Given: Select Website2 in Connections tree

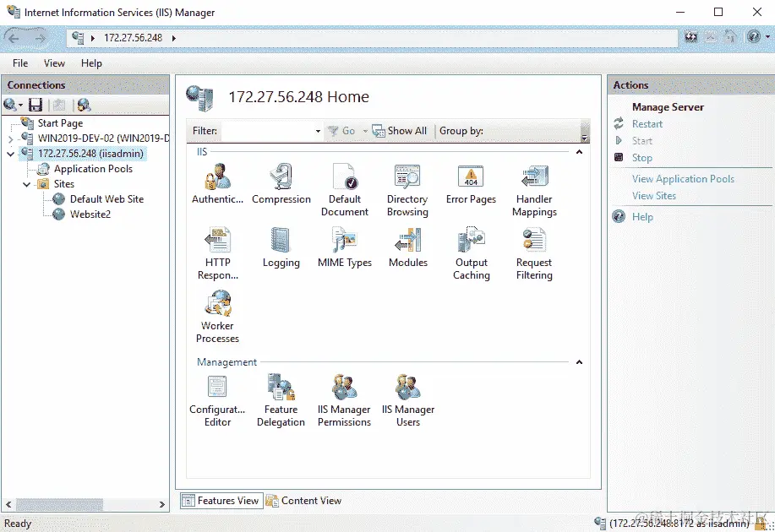Looking at the screenshot, I should click(x=90, y=214).
